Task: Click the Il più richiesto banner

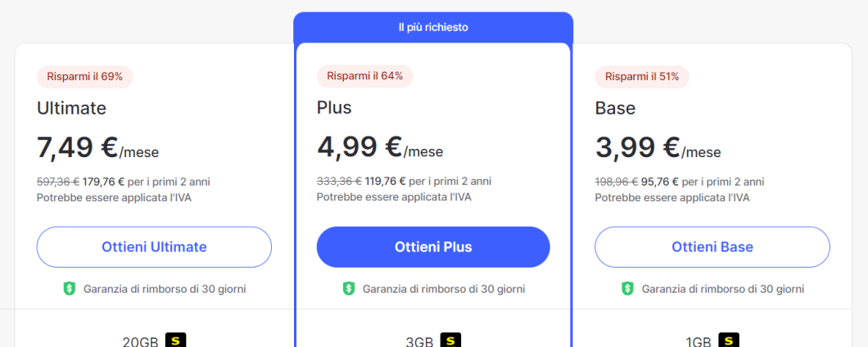Action: (433, 27)
